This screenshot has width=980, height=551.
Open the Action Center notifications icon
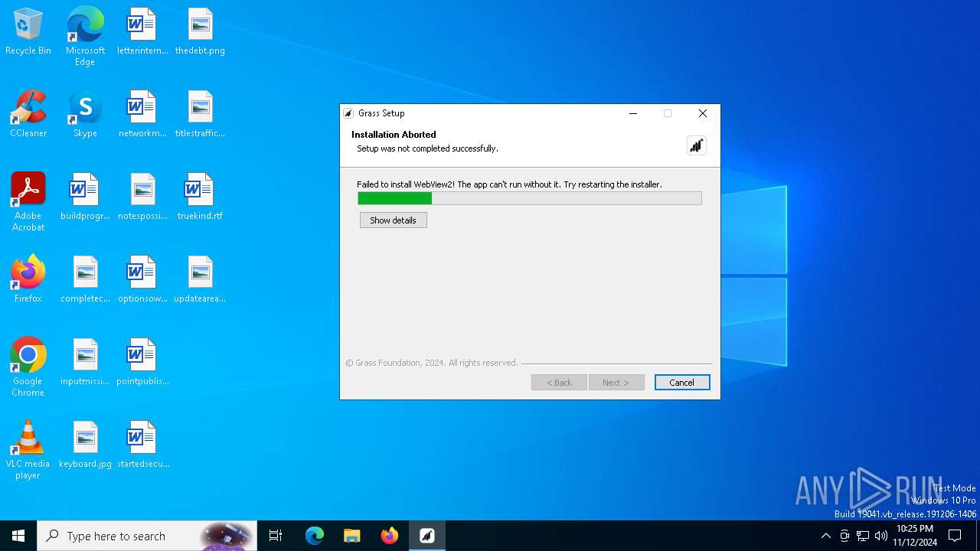[955, 536]
